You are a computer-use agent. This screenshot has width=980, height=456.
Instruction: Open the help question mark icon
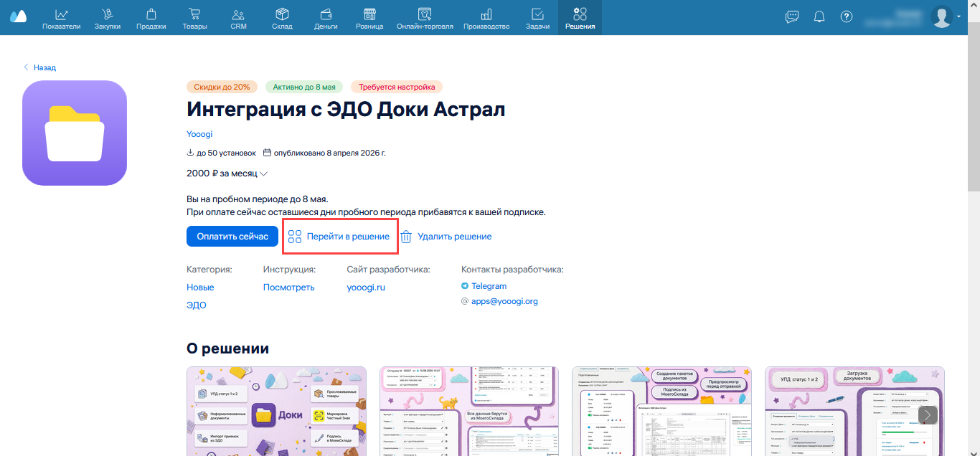click(x=847, y=16)
